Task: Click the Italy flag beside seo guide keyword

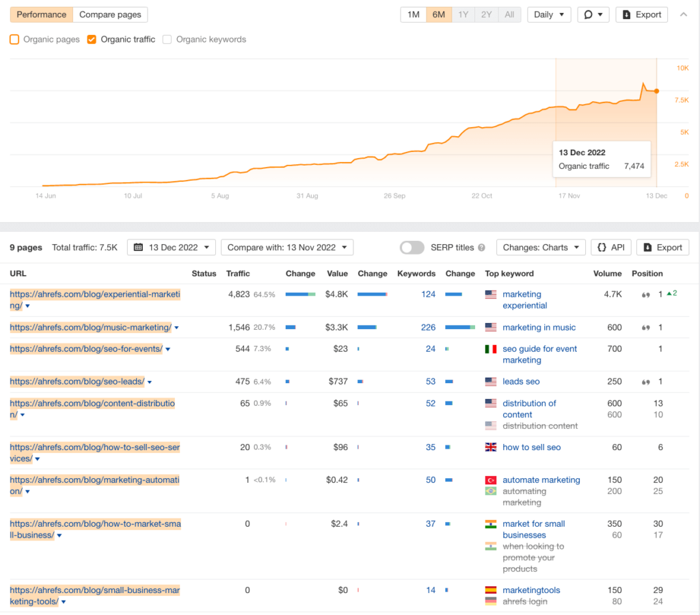Action: coord(490,349)
